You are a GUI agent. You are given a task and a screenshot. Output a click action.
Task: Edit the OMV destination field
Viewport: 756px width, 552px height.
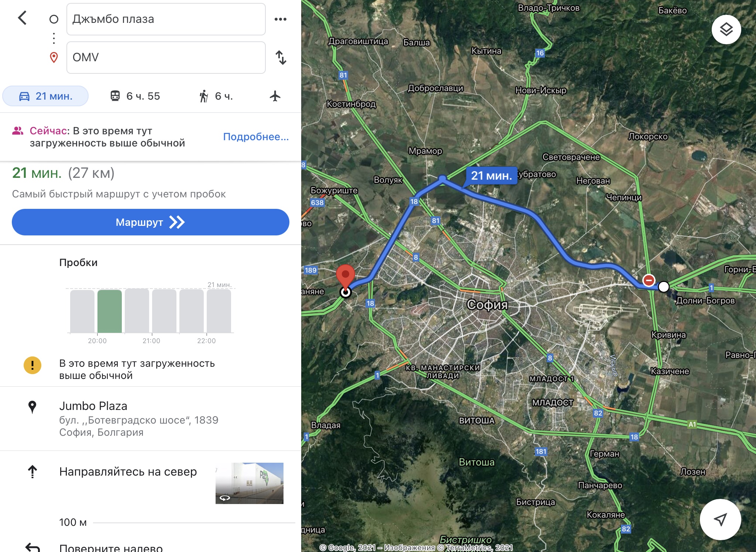coord(166,58)
